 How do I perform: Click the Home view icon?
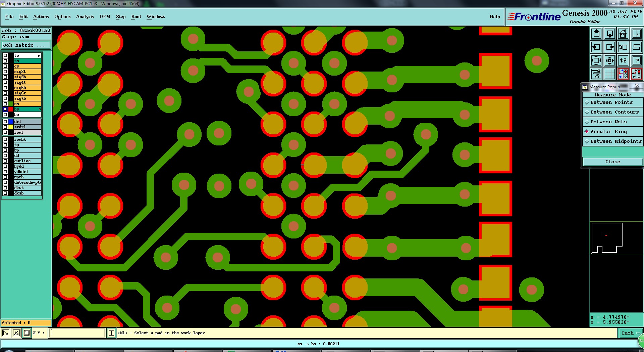[x=623, y=34]
